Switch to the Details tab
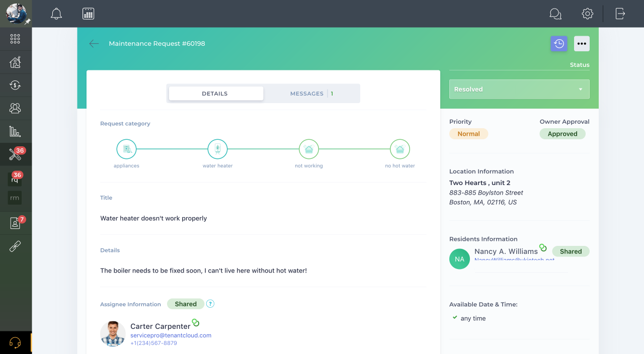The width and height of the screenshot is (644, 354). (215, 93)
